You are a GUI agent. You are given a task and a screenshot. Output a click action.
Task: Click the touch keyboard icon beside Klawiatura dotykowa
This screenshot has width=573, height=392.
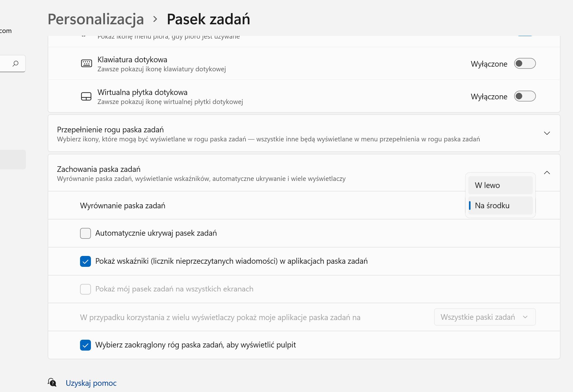tap(86, 63)
